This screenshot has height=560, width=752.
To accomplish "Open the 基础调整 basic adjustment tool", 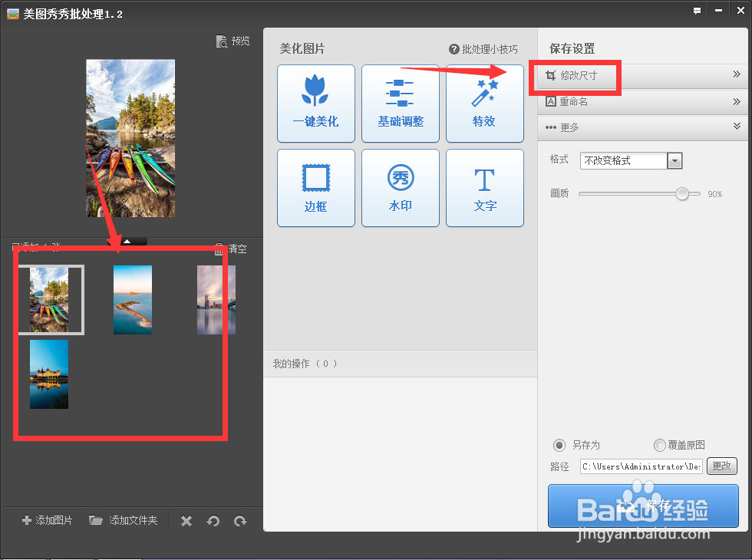I will [x=401, y=104].
